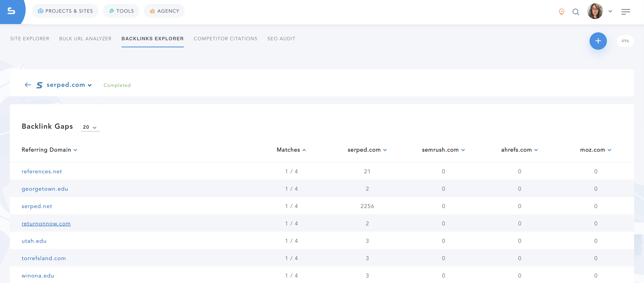Sort by ahrefs.com column header
The width and height of the screenshot is (644, 283).
(520, 150)
